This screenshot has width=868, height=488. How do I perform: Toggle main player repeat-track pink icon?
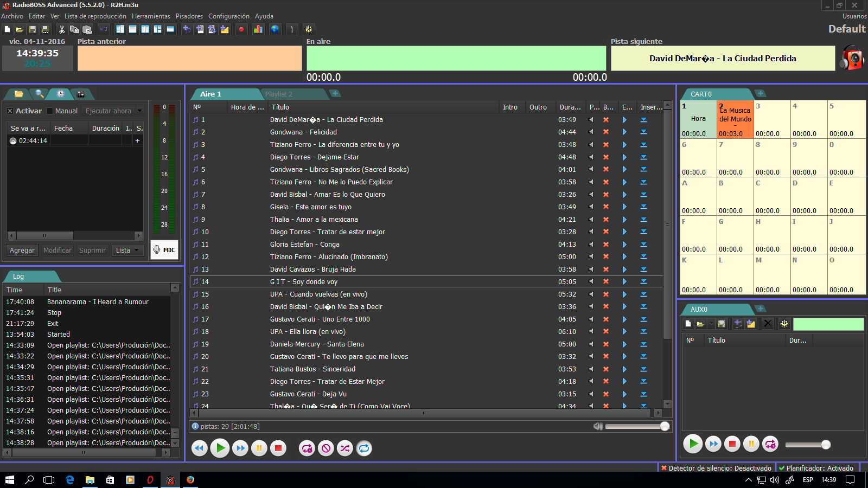pyautogui.click(x=307, y=448)
